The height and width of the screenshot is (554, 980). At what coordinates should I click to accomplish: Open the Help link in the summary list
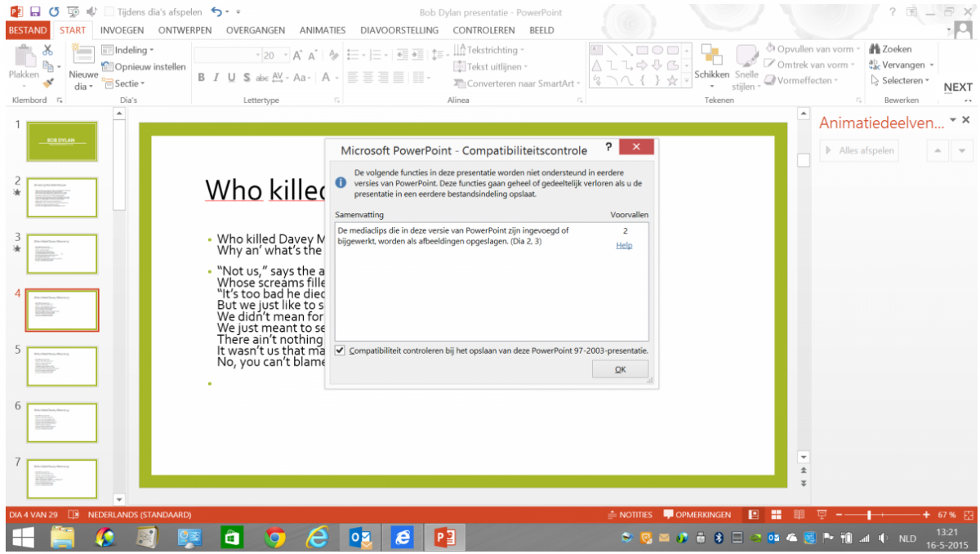point(624,245)
